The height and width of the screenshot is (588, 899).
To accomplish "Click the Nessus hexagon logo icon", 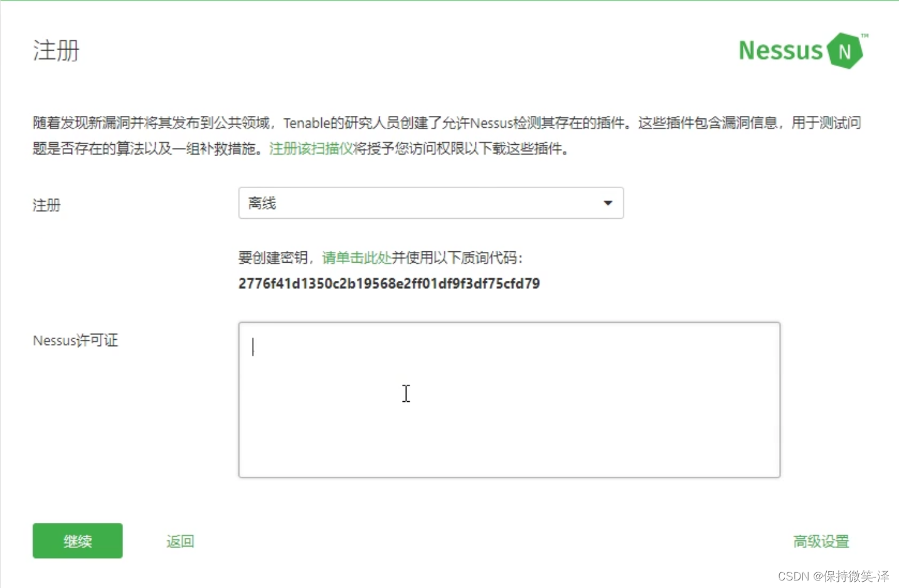I will coord(844,51).
